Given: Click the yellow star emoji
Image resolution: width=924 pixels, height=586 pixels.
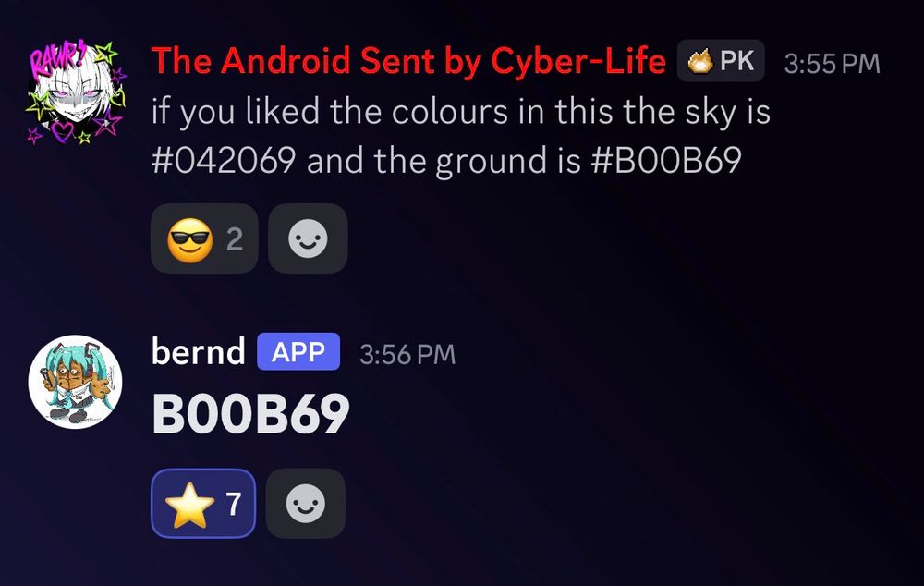Looking at the screenshot, I should coord(189,505).
